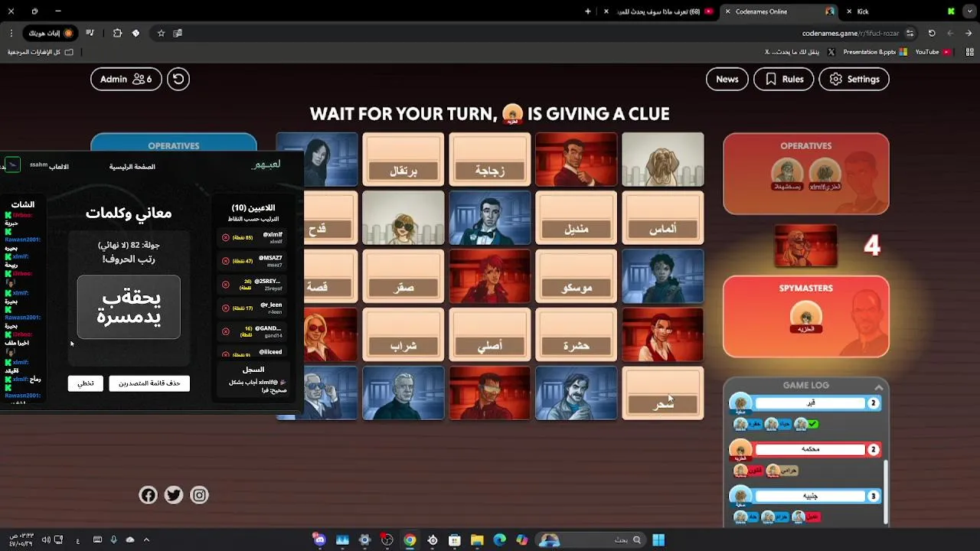The height and width of the screenshot is (551, 980).
Task: Select the word card برتقال
Action: pos(403,159)
